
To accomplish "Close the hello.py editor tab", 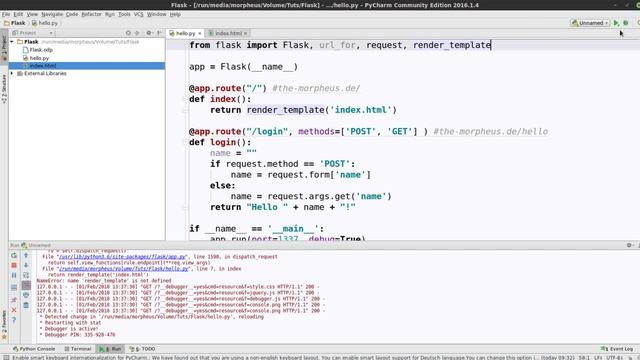I will tap(200, 33).
